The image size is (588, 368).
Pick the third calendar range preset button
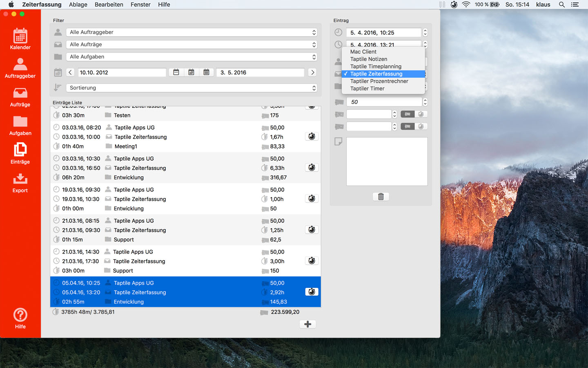[x=206, y=72]
